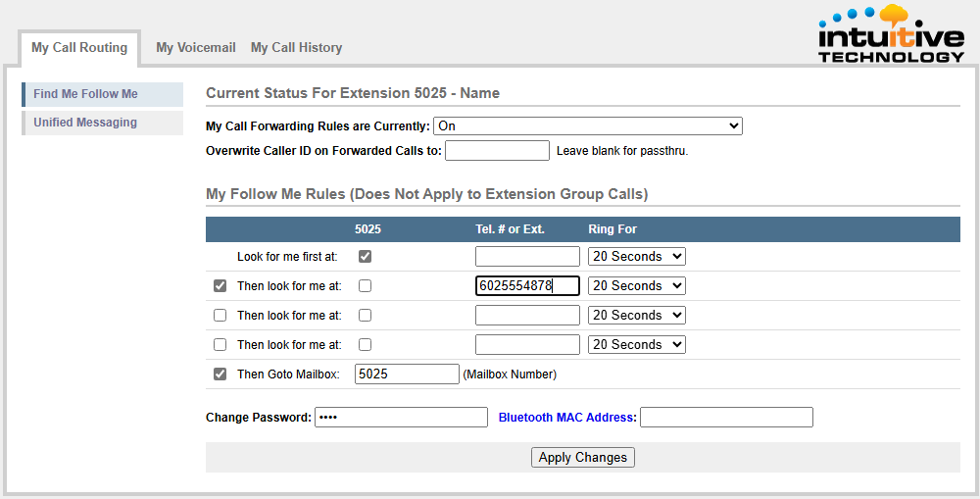Click Tel. # field in second Then look for me row
This screenshot has width=980, height=499.
pos(527,315)
